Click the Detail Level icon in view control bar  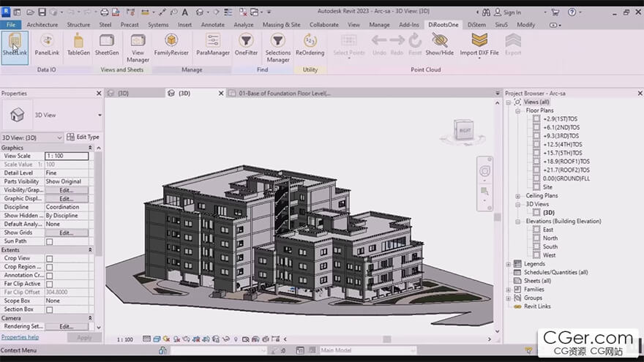[146, 339]
